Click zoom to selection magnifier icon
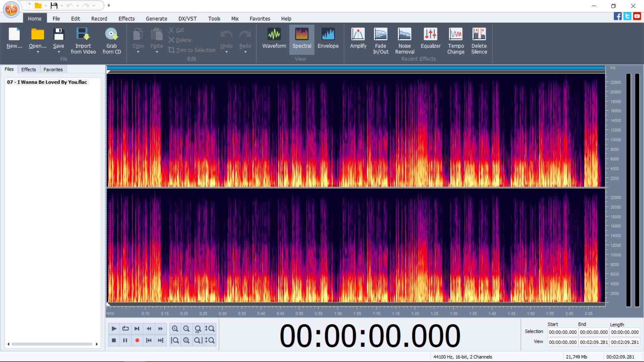 click(x=186, y=340)
